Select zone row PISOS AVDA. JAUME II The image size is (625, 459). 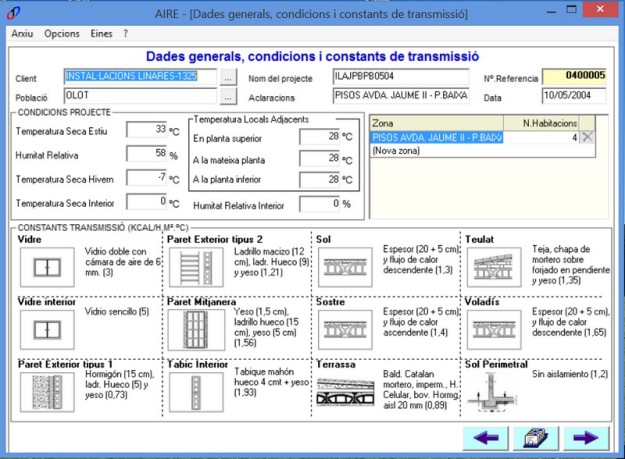pos(437,137)
